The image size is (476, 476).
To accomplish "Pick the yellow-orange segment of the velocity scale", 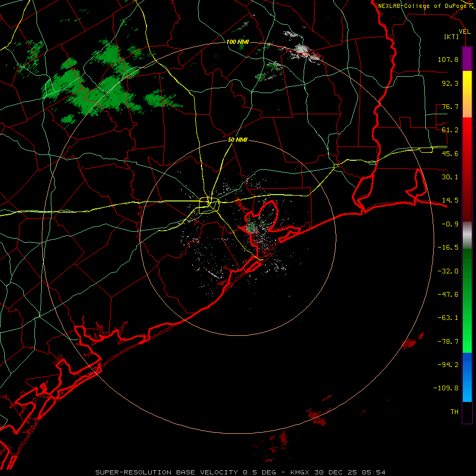I will tap(467, 94).
